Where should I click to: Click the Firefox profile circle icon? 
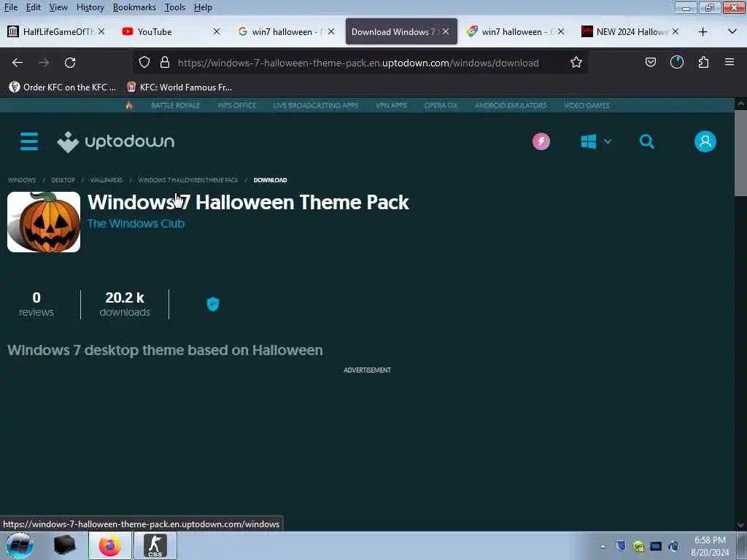tap(676, 63)
